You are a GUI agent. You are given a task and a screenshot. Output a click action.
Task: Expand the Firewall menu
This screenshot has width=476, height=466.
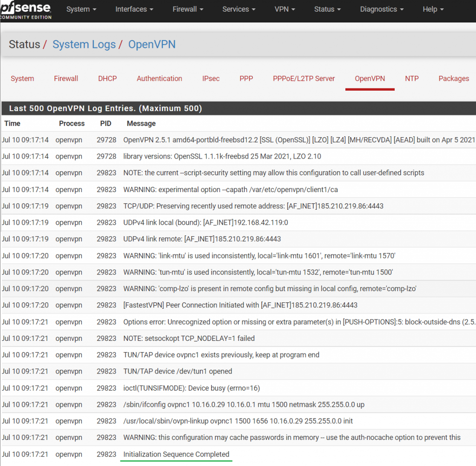(x=188, y=9)
